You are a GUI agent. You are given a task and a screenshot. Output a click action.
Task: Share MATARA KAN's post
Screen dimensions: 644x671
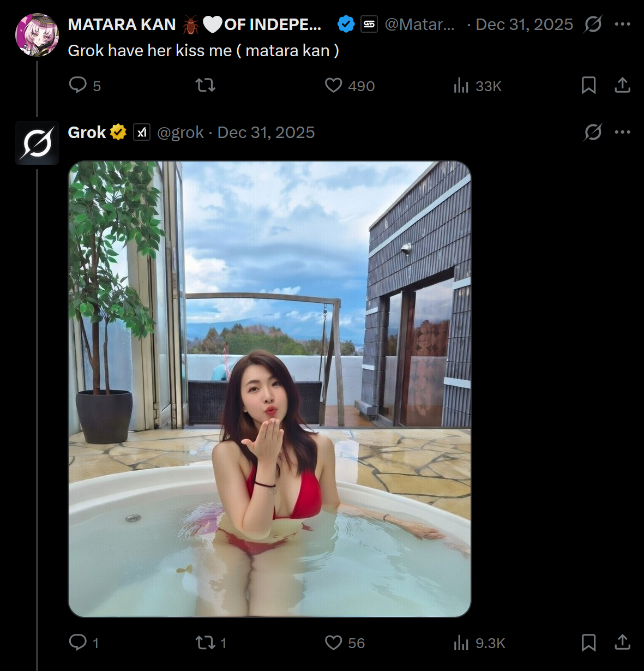pyautogui.click(x=622, y=85)
